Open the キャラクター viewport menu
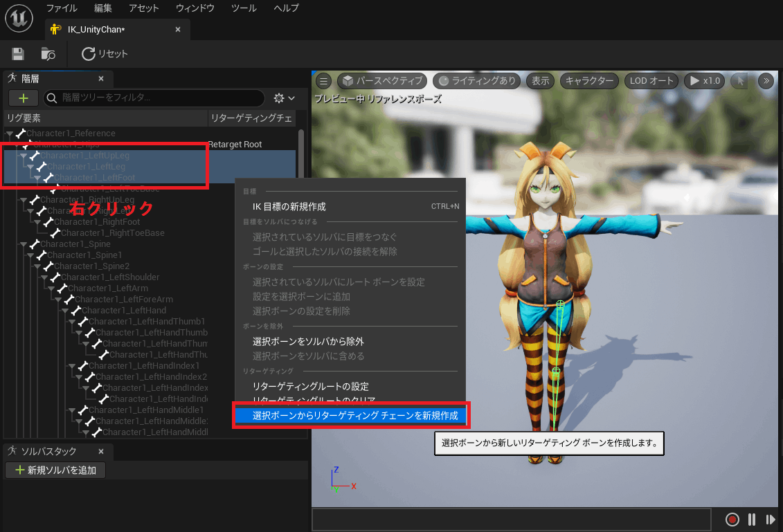Viewport: 783px width, 532px height. pyautogui.click(x=589, y=81)
